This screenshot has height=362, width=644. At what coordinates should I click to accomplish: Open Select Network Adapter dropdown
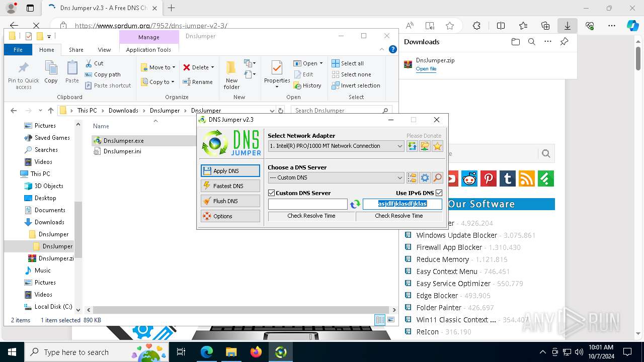(336, 146)
